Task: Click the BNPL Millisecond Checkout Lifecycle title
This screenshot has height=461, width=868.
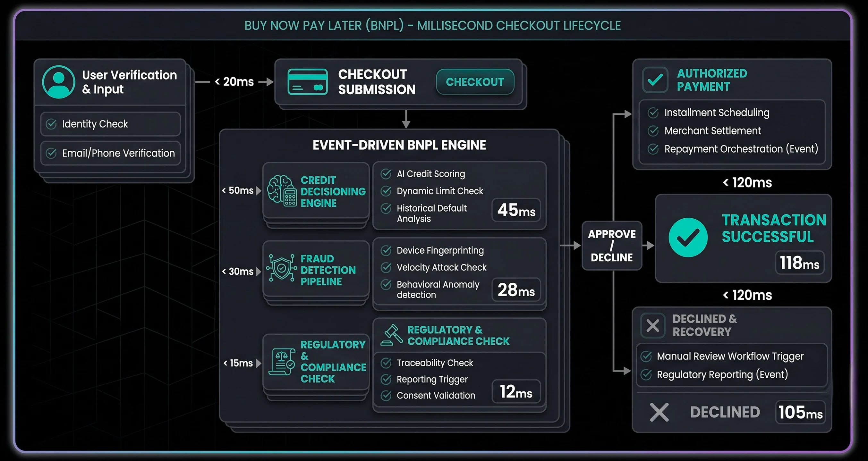Action: pyautogui.click(x=433, y=26)
